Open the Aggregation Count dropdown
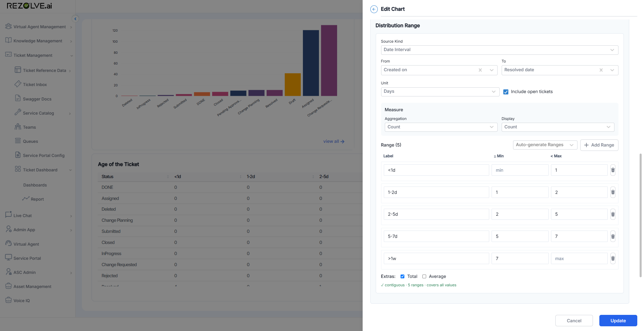This screenshot has height=331, width=644. [441, 127]
